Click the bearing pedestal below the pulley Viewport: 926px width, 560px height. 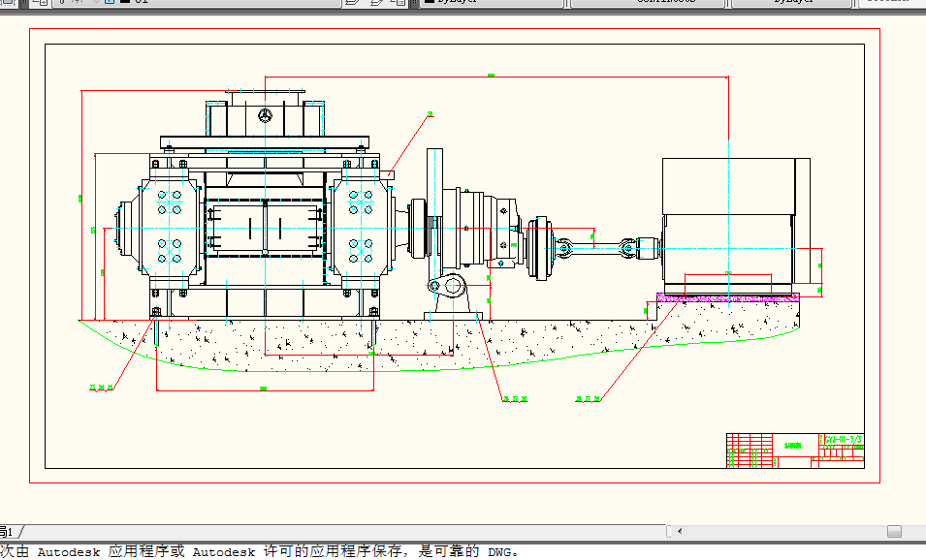point(451,296)
